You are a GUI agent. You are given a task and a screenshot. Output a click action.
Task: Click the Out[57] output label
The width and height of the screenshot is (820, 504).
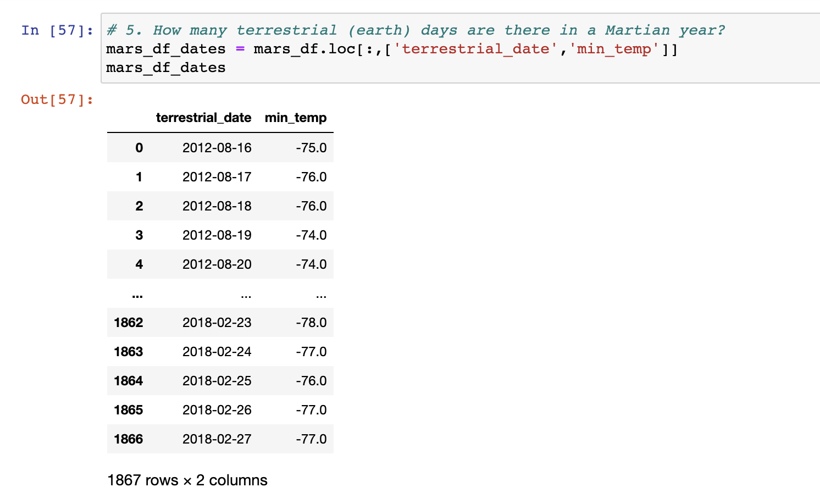tap(56, 99)
